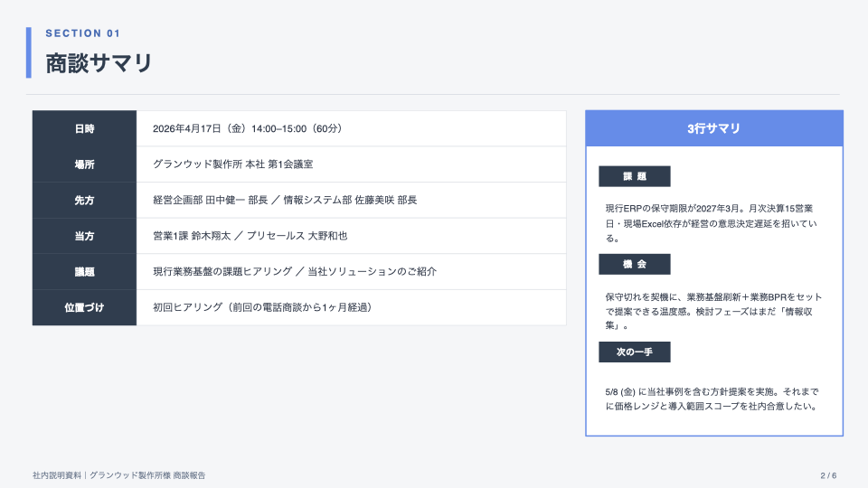Click the 議題 row header
868x488 pixels.
click(x=84, y=272)
